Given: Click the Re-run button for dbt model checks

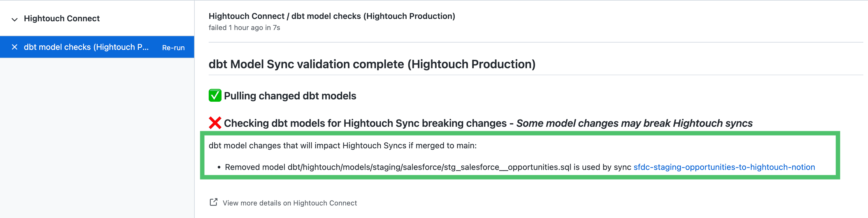Looking at the screenshot, I should (x=173, y=47).
